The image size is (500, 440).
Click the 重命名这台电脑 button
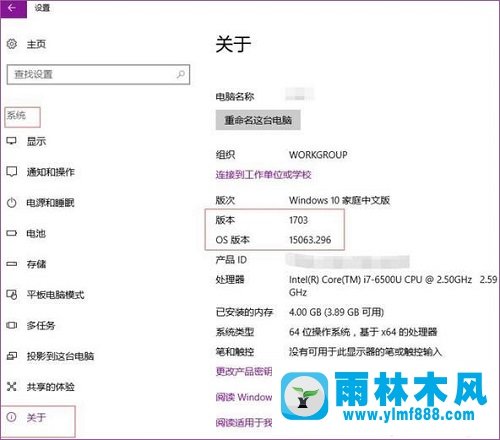pyautogui.click(x=258, y=120)
